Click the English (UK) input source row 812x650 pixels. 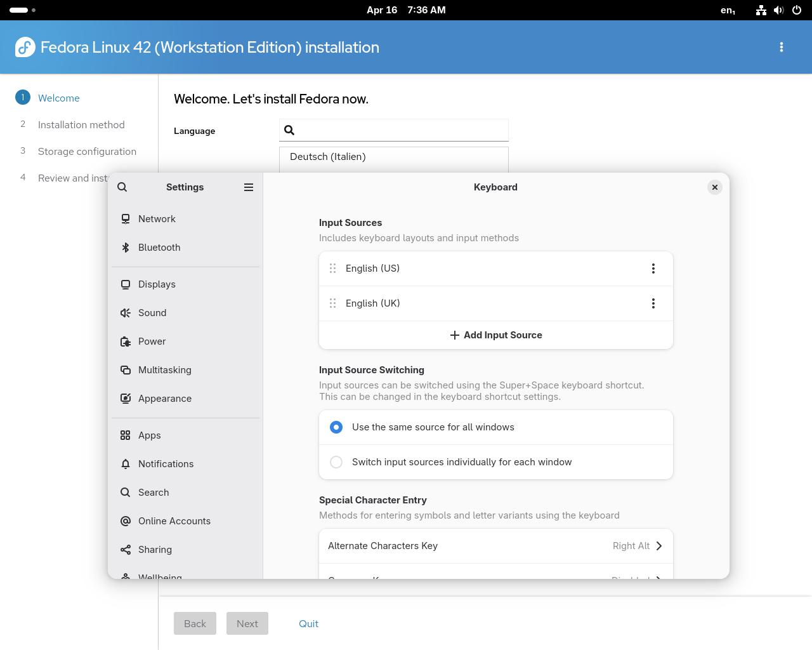(x=496, y=303)
